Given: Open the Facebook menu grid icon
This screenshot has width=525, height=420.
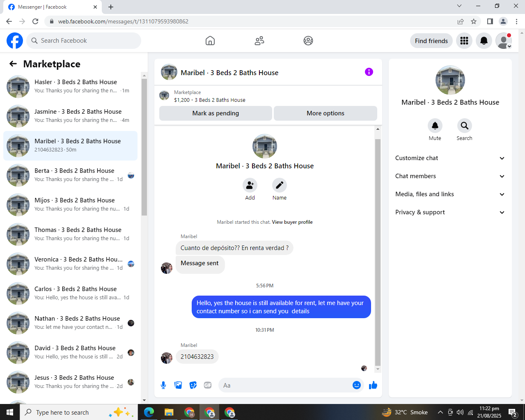Looking at the screenshot, I should tap(464, 41).
